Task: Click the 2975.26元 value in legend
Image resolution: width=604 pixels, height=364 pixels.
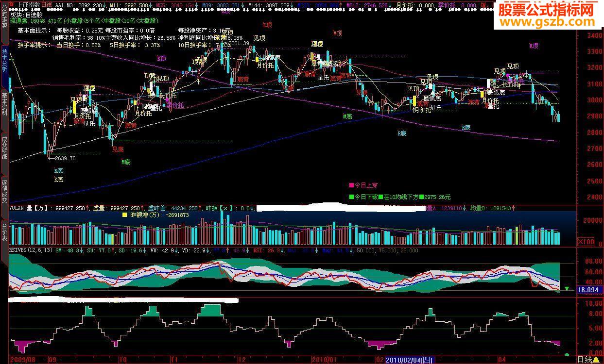Action: click(x=437, y=197)
